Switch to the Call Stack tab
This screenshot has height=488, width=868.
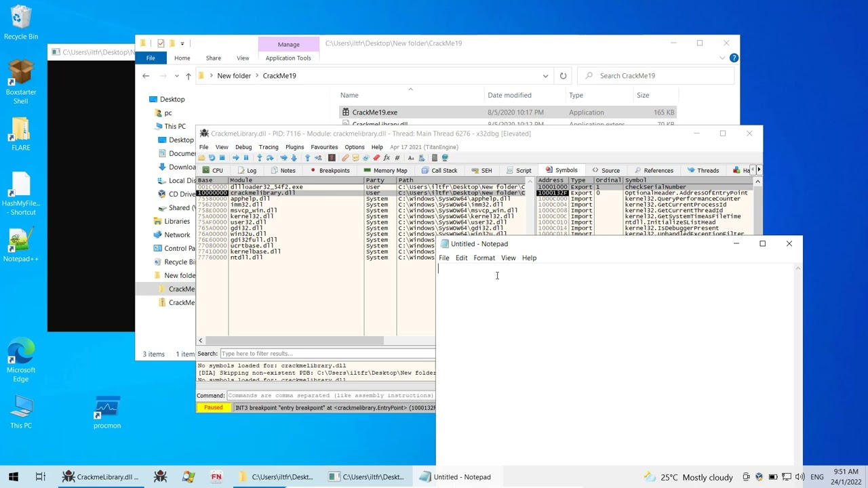click(x=439, y=171)
